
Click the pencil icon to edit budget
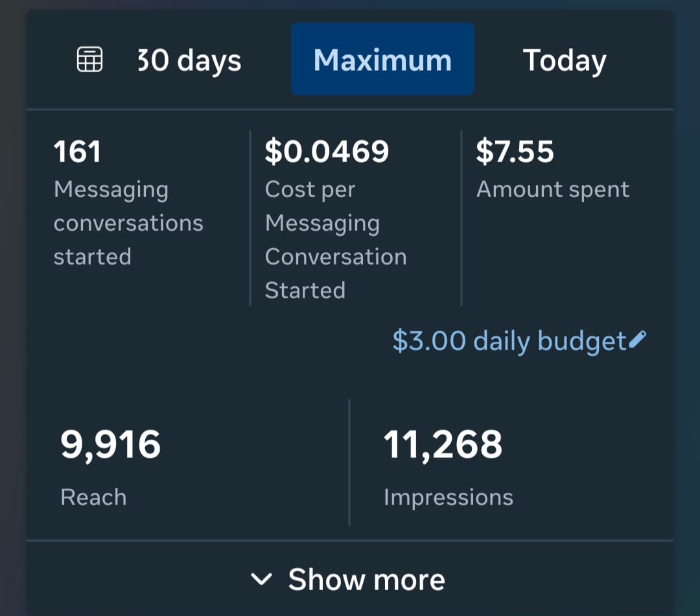(x=638, y=339)
